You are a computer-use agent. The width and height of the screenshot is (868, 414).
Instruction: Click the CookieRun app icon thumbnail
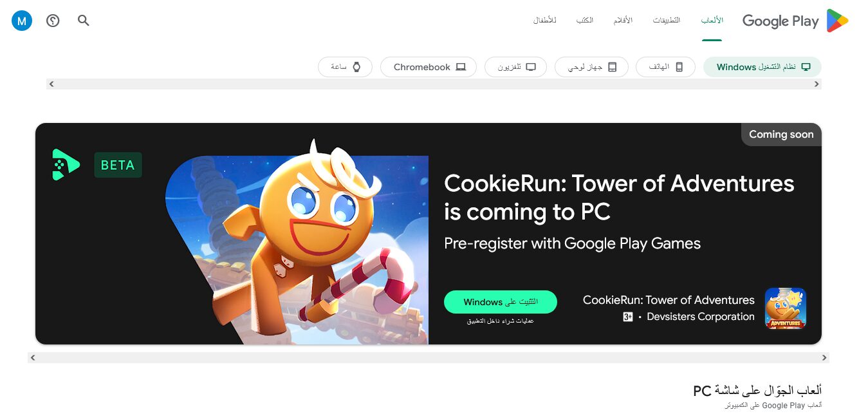pyautogui.click(x=785, y=308)
